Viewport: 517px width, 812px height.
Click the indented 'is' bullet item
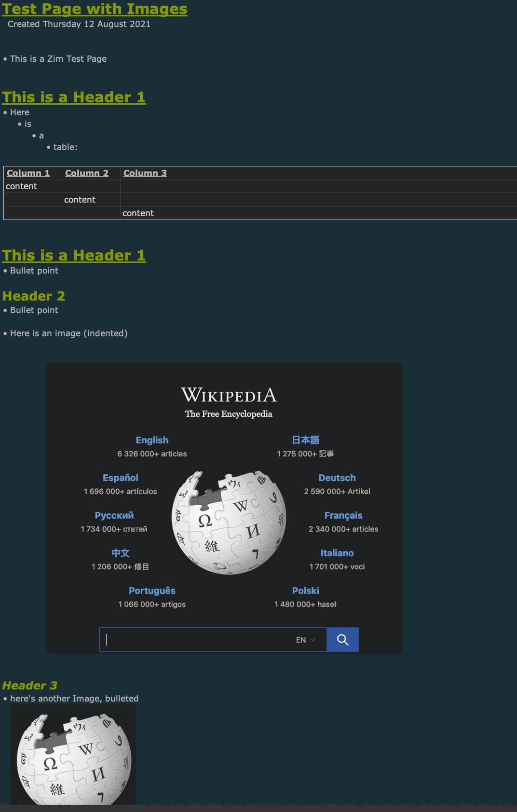pyautogui.click(x=28, y=124)
